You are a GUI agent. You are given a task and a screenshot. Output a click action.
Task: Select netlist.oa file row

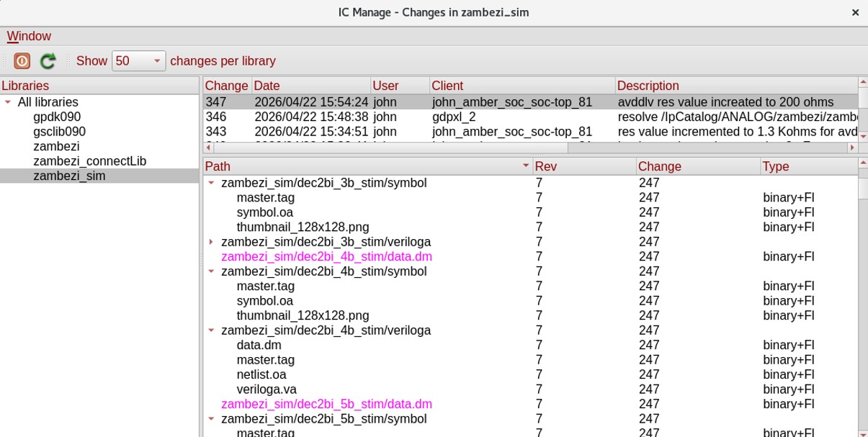(261, 374)
